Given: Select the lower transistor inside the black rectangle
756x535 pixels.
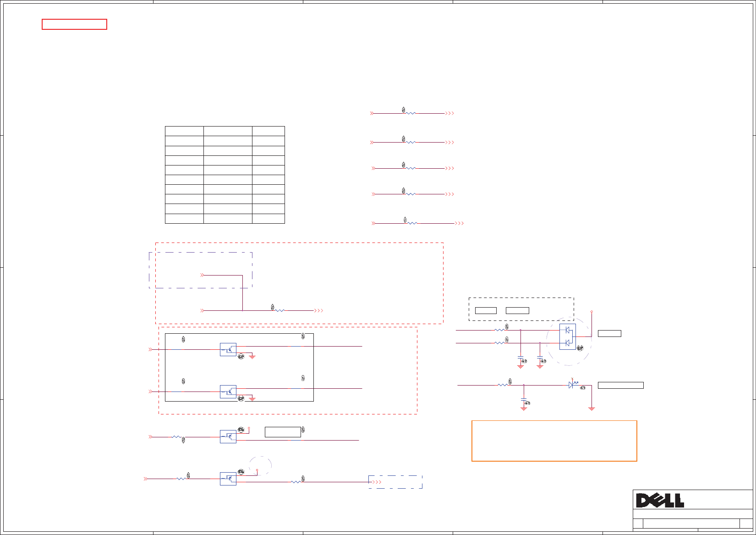Looking at the screenshot, I should [x=228, y=392].
